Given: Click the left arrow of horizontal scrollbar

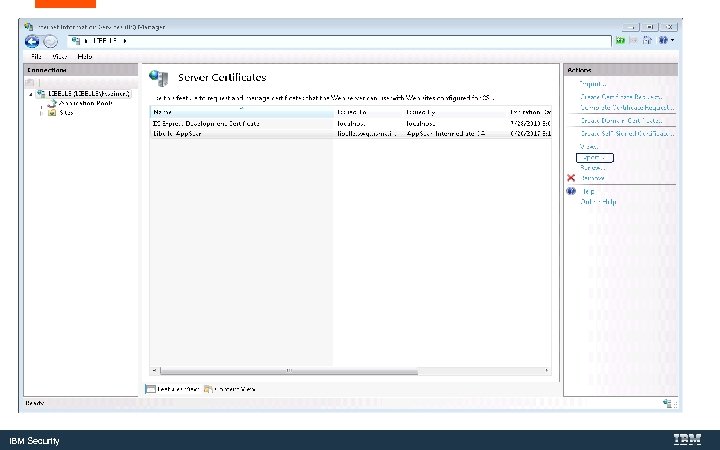Looking at the screenshot, I should [x=154, y=370].
